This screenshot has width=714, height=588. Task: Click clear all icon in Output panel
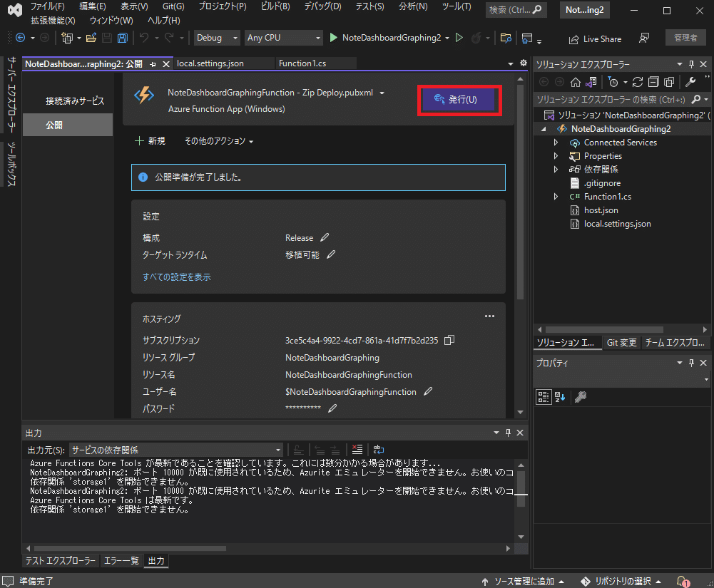click(357, 450)
